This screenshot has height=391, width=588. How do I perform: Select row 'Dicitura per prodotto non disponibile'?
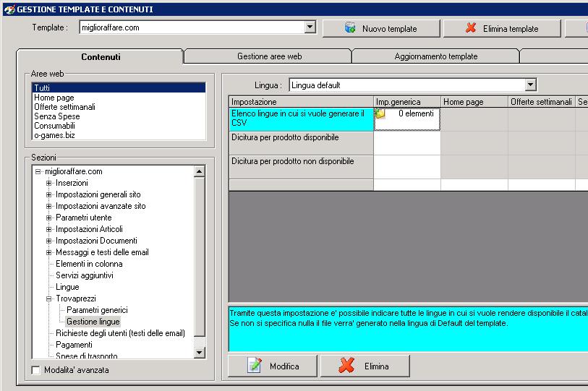tap(301, 167)
